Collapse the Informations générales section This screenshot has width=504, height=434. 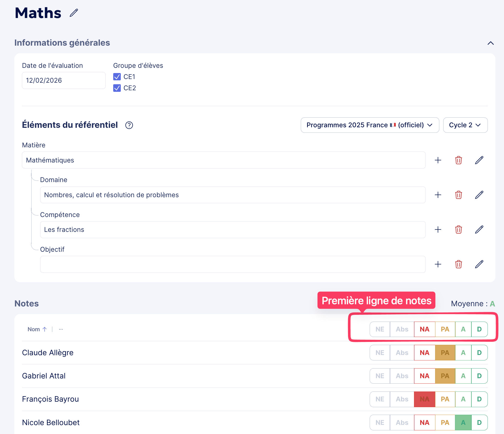point(490,43)
